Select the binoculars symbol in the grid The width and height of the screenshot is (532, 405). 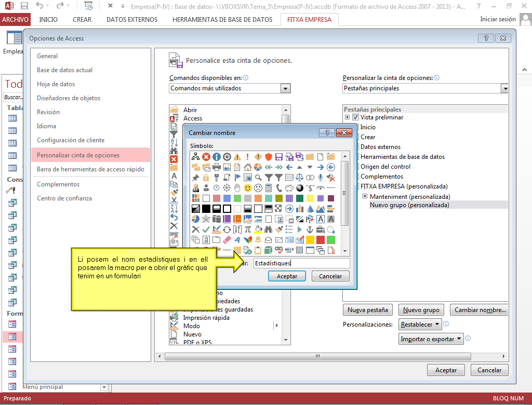269,230
